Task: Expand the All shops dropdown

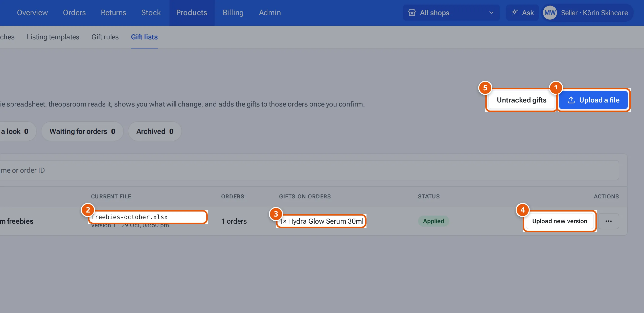Action: 451,13
